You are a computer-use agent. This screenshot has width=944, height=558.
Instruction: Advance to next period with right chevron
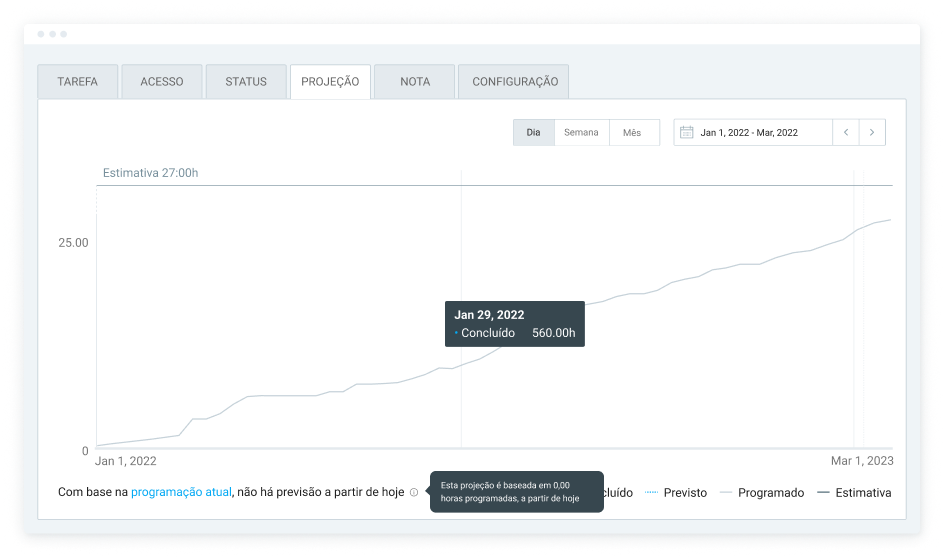point(872,133)
